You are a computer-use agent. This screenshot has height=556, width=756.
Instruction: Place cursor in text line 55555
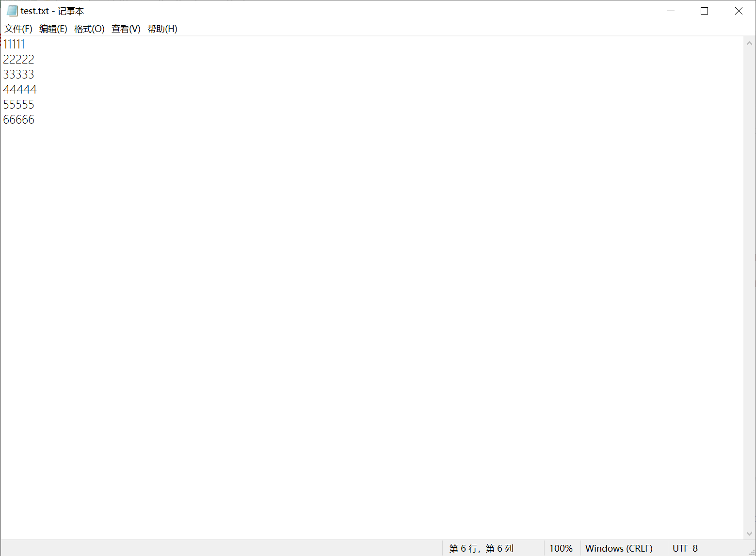[x=19, y=105]
